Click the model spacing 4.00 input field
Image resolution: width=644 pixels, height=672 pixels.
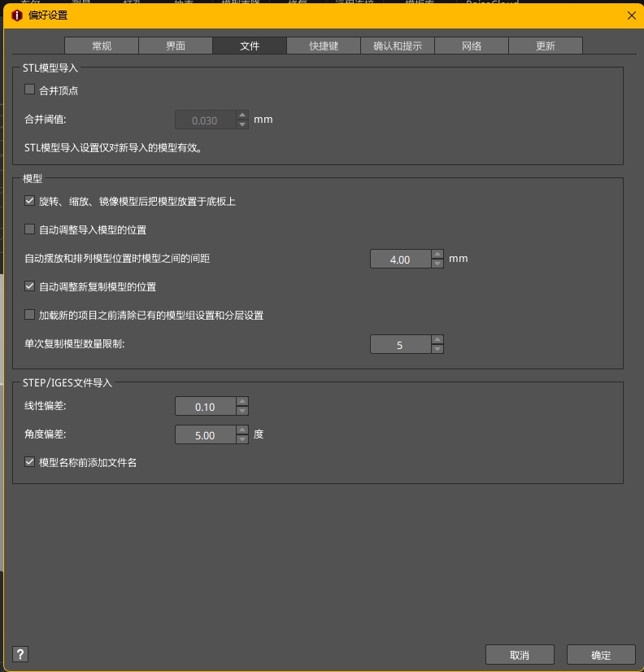pyautogui.click(x=400, y=259)
